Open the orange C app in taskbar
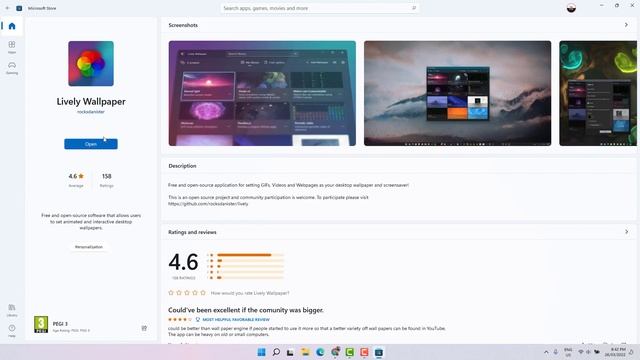The image size is (640, 360). click(364, 352)
